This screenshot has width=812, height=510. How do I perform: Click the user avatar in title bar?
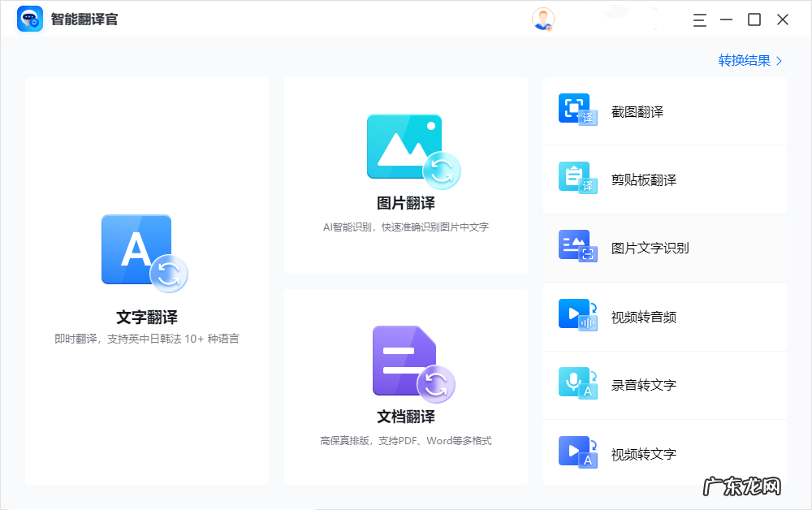[542, 19]
